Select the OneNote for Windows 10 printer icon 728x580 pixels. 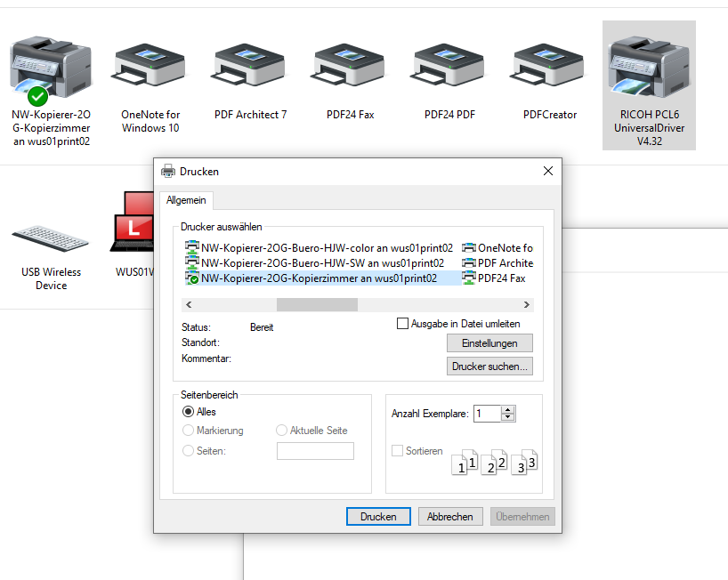(x=149, y=65)
